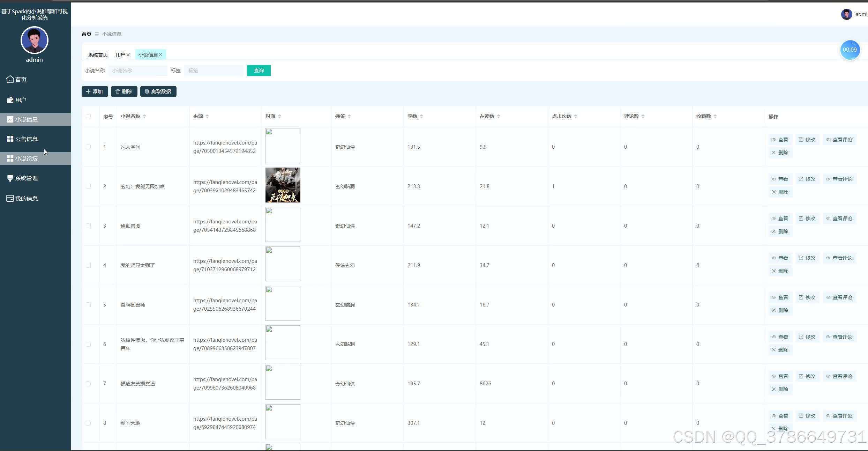Sort the 在读数 column with its arrows
Screen dimensions: 868x451
[499, 116]
